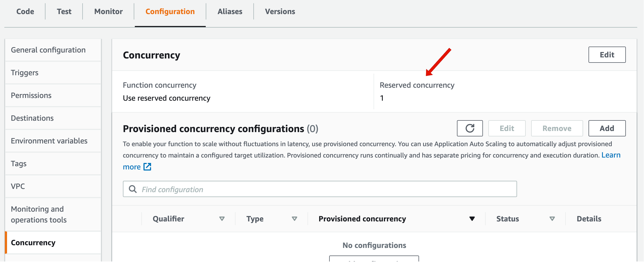Open the Monitor tab
This screenshot has width=644, height=262.
108,11
